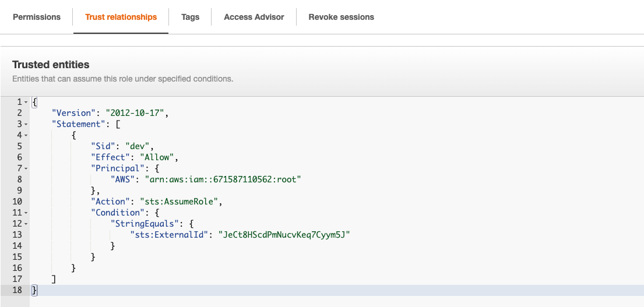Collapse the StringEquals block at line 12
This screenshot has width=644, height=307.
[x=26, y=224]
